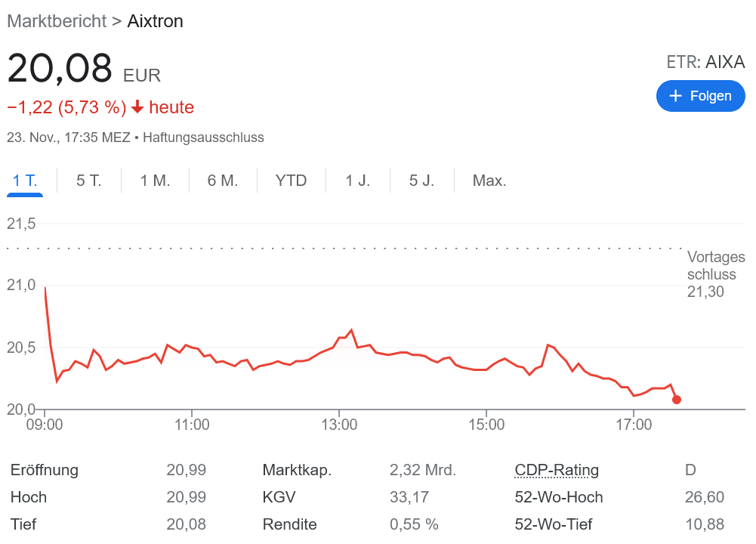756x544 pixels.
Task: Show the 6 M. time range
Action: 222,180
